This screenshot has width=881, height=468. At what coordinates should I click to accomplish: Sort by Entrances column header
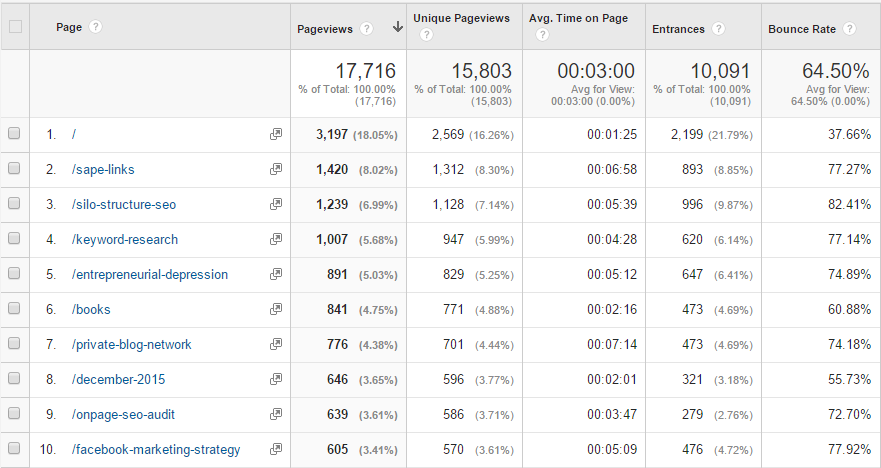pyautogui.click(x=678, y=29)
